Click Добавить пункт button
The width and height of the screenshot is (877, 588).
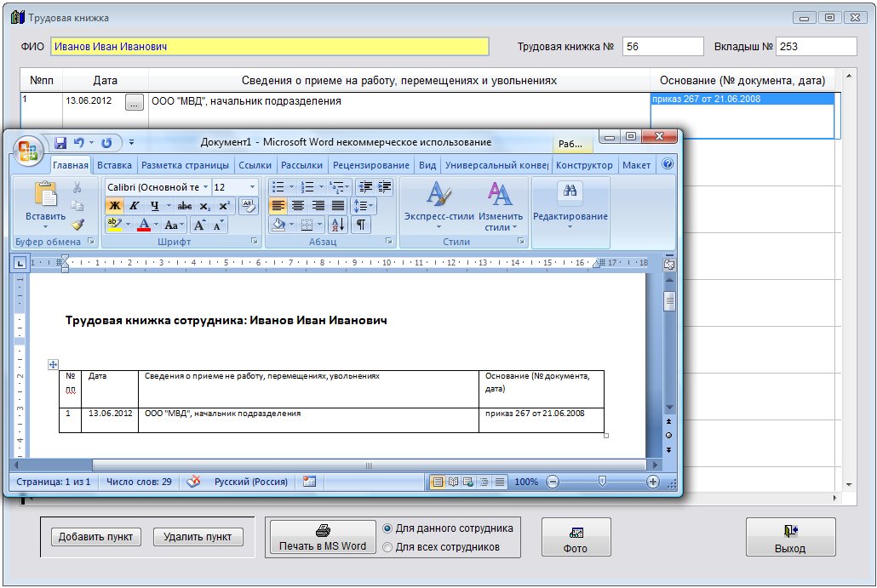click(x=95, y=537)
